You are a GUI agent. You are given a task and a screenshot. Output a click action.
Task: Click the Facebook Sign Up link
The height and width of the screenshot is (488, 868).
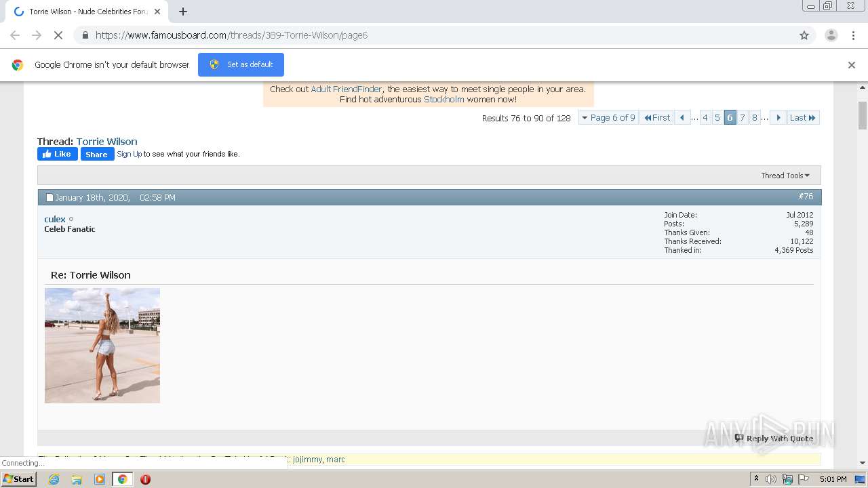(x=130, y=154)
